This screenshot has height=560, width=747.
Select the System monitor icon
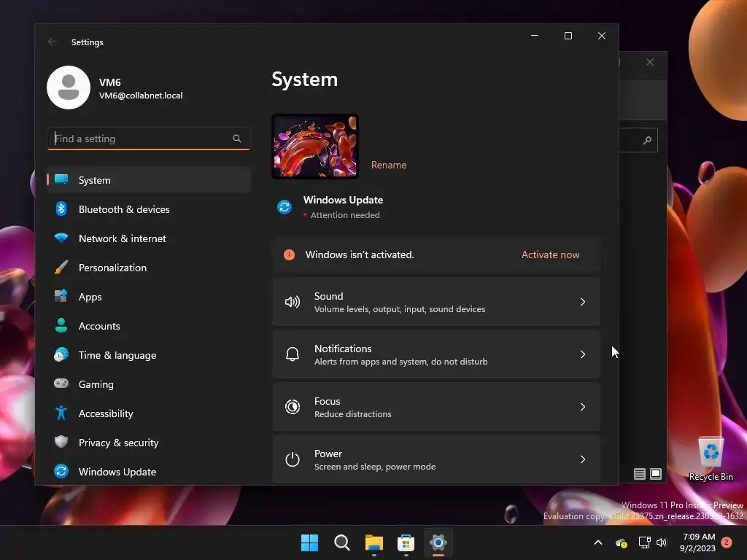tap(61, 179)
